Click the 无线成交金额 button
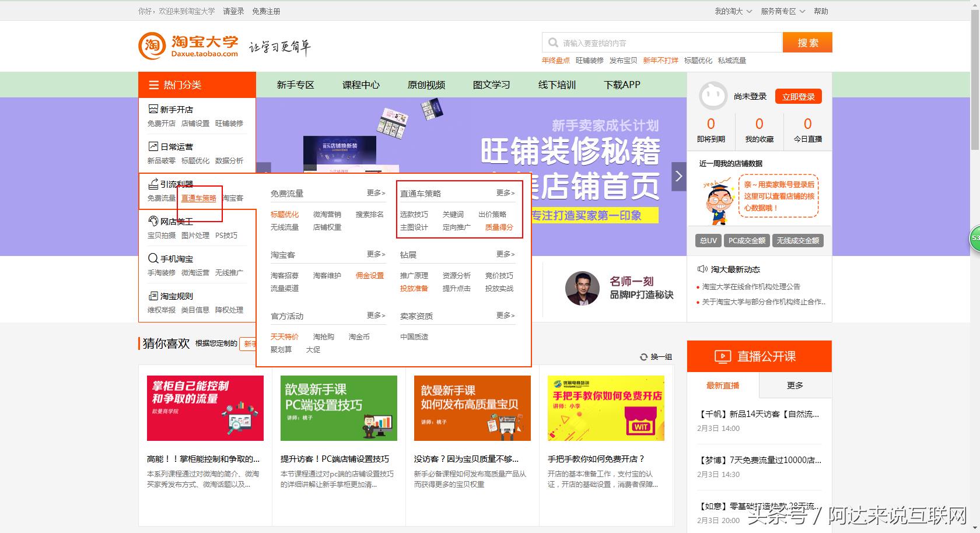The width and height of the screenshot is (980, 533). pos(798,240)
